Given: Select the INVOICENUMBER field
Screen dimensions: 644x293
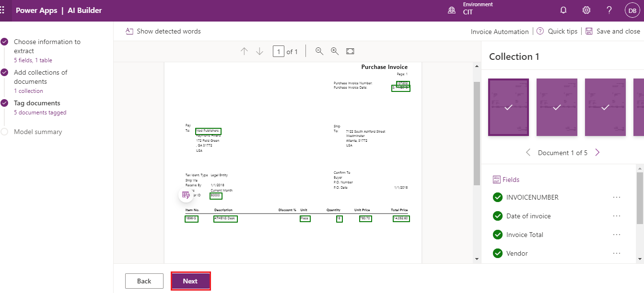Looking at the screenshot, I should click(x=532, y=197).
